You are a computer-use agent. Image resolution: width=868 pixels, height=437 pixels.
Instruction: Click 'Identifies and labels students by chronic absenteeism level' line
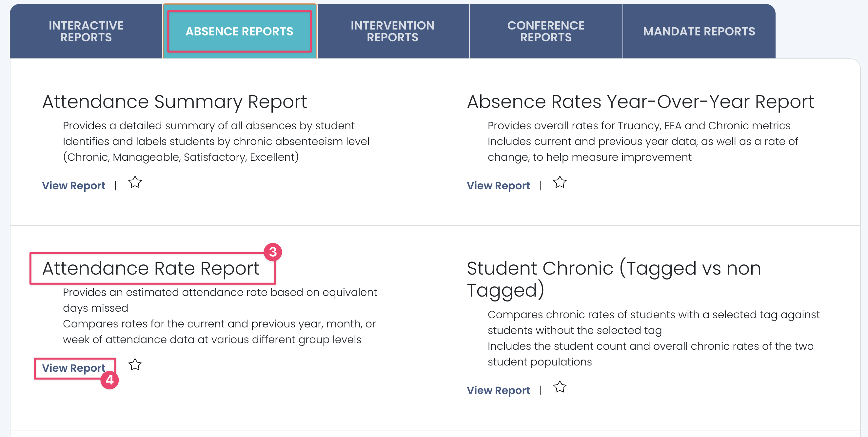[216, 149]
